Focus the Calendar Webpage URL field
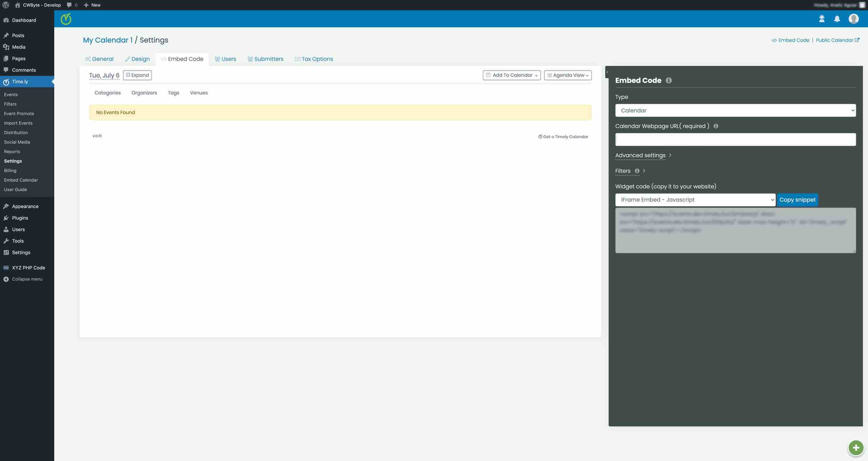The width and height of the screenshot is (868, 461). click(735, 140)
